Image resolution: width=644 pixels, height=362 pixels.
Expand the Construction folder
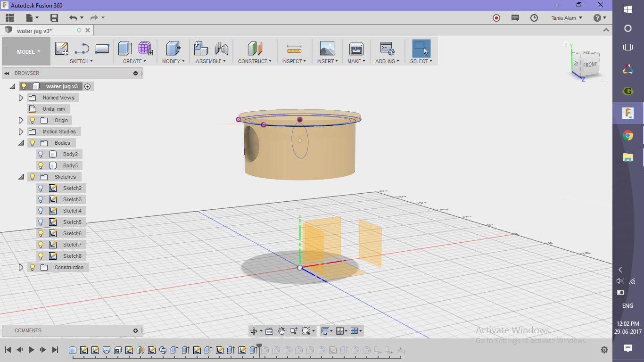[x=21, y=267]
